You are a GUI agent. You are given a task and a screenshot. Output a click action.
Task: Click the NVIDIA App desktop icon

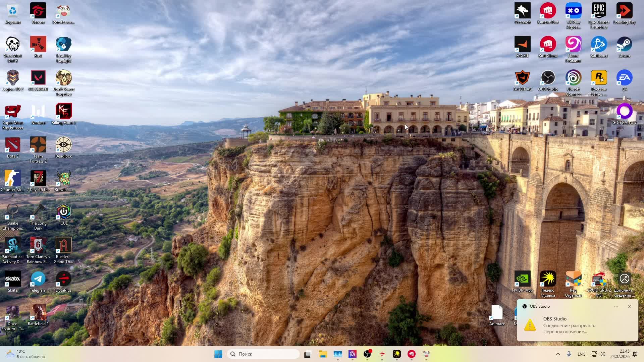click(x=523, y=282)
